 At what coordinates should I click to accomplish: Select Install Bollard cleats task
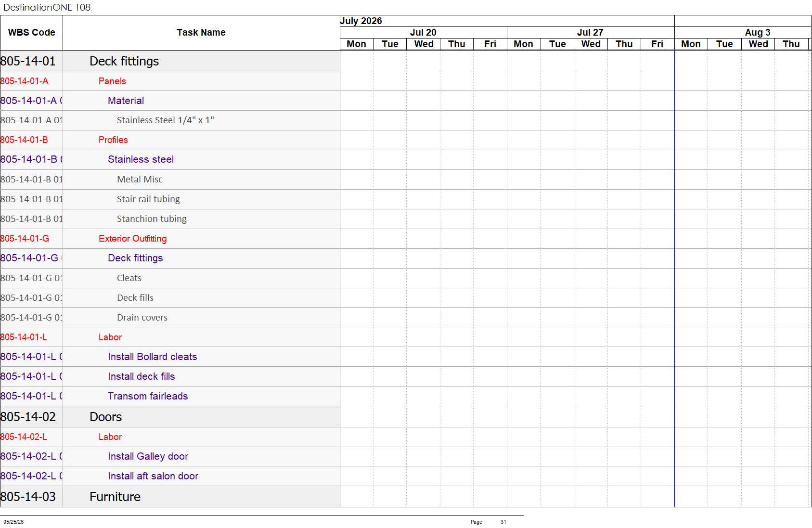[x=152, y=357]
